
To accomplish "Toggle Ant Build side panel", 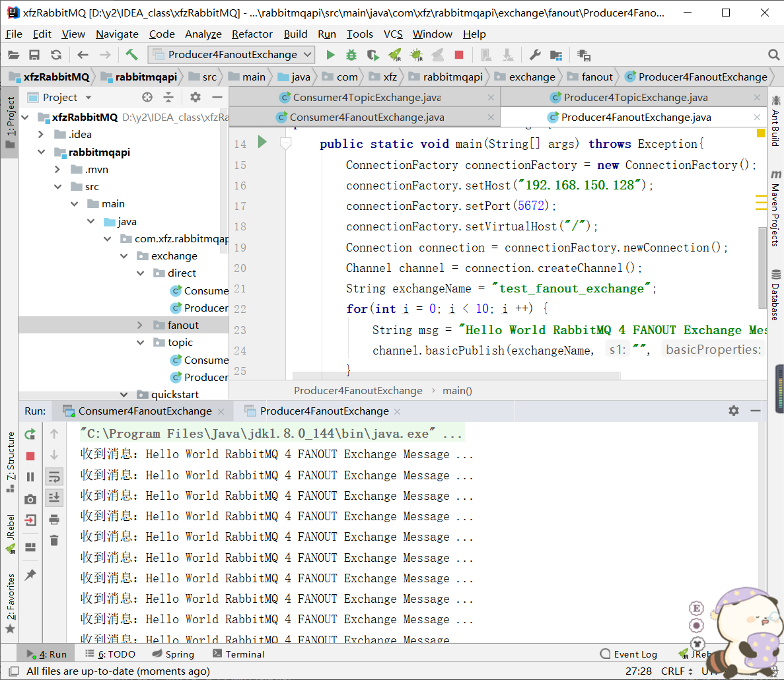I will pyautogui.click(x=775, y=120).
